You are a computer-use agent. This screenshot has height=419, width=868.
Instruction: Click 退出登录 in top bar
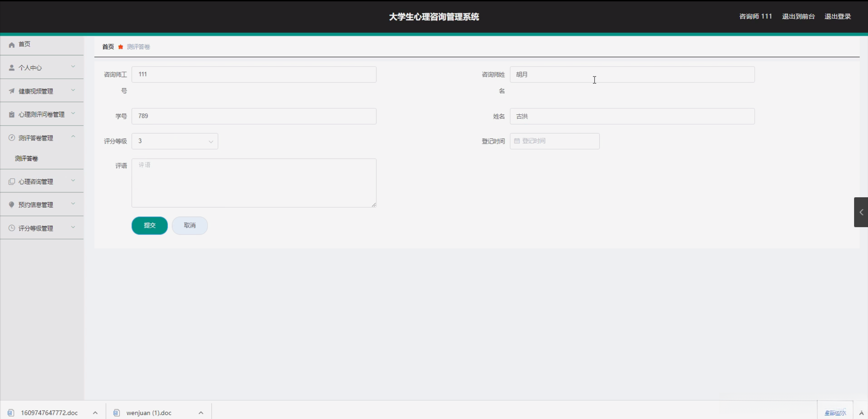pos(837,16)
